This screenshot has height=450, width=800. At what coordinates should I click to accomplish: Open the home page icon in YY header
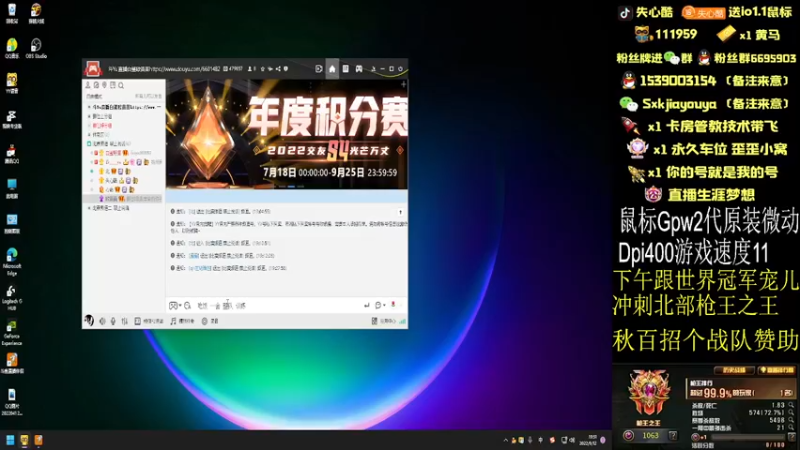(332, 69)
